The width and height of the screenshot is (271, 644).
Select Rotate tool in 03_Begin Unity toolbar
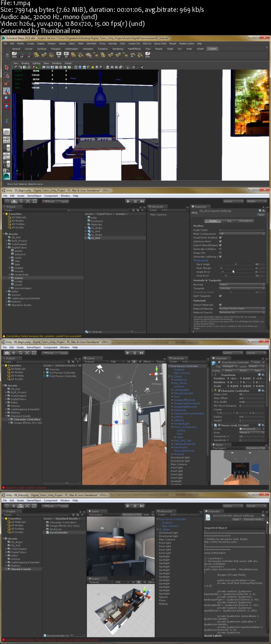click(22, 201)
